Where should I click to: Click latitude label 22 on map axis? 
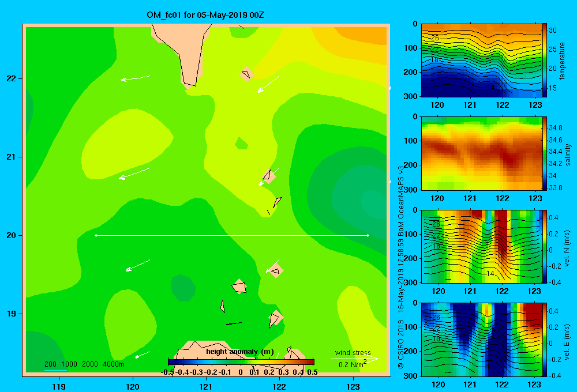(x=12, y=79)
